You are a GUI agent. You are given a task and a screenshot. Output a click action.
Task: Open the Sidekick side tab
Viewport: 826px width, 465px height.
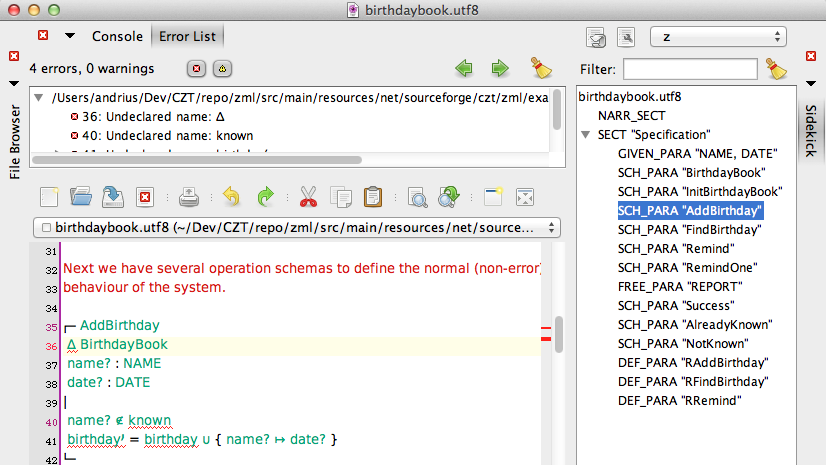click(811, 130)
